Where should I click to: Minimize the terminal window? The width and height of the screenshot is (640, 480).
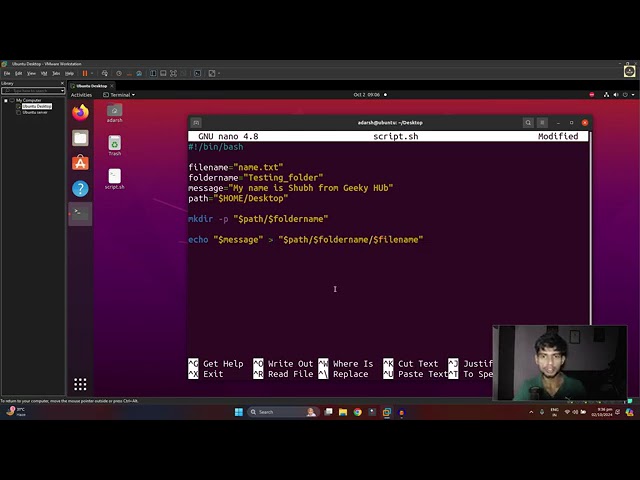pyautogui.click(x=558, y=123)
